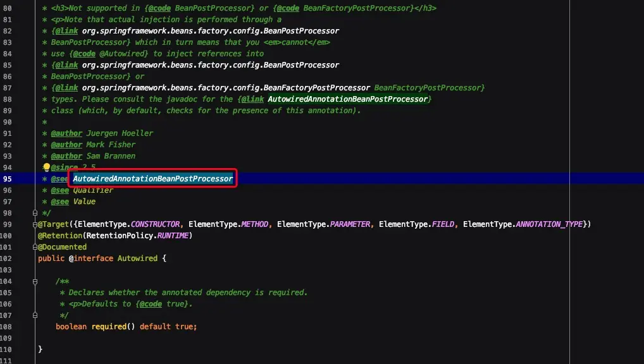Screen dimensions: 644x364
Task: Click the closing brace on line 110
Action: 40,349
